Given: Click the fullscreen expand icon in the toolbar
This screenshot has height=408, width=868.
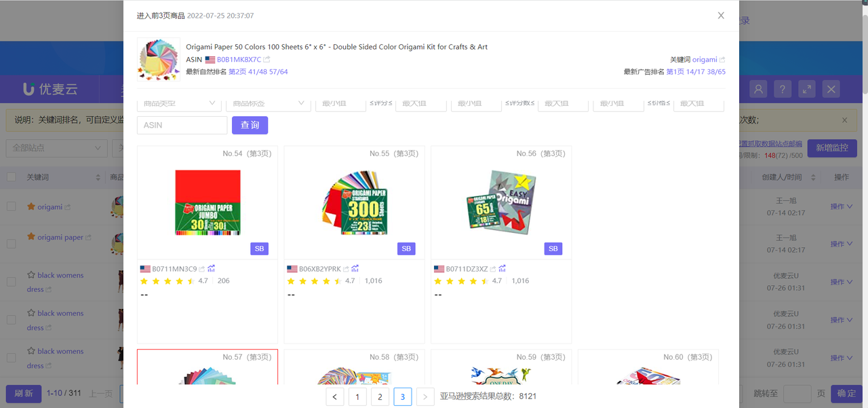Looking at the screenshot, I should click(x=806, y=88).
